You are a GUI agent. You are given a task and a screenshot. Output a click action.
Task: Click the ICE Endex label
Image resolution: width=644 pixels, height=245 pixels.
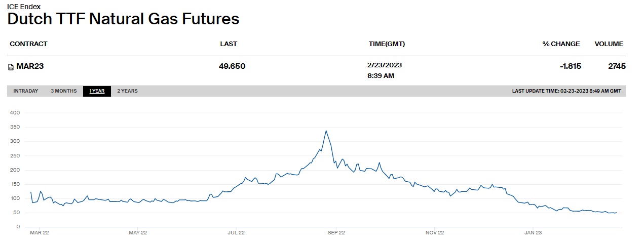tap(24, 7)
